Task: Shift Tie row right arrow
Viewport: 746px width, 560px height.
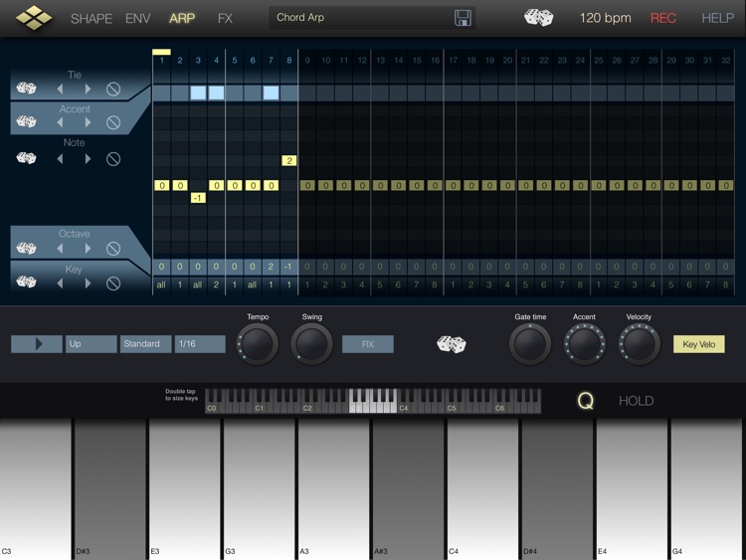Action: pos(88,89)
